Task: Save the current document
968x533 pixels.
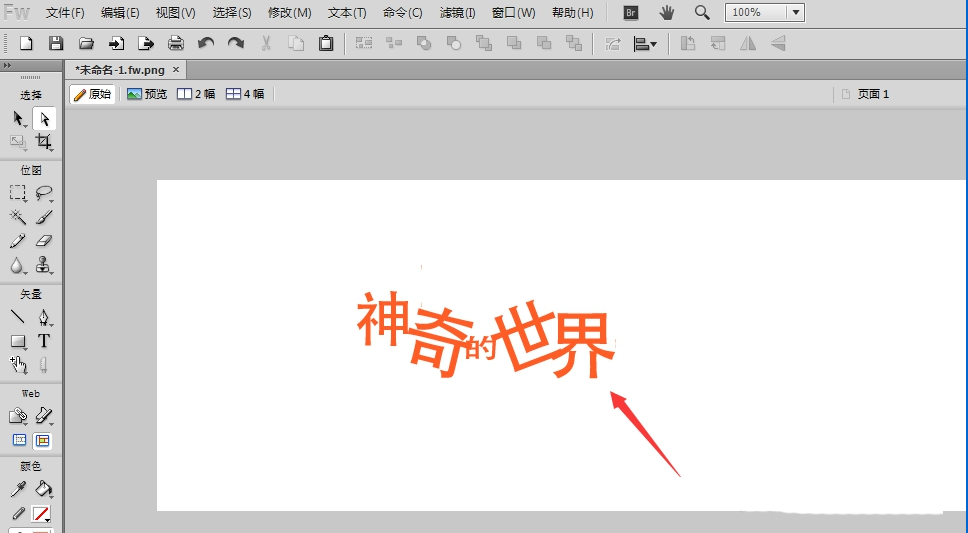Action: click(x=56, y=43)
